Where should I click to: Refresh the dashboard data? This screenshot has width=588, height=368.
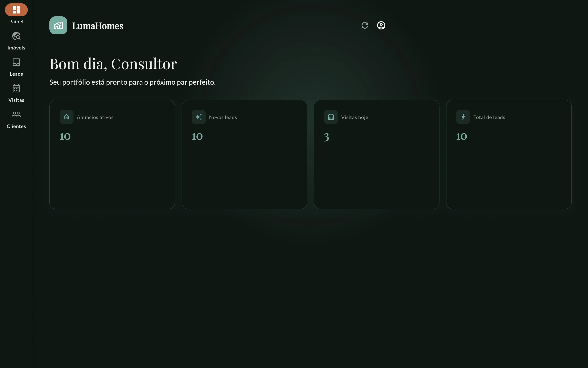365,25
